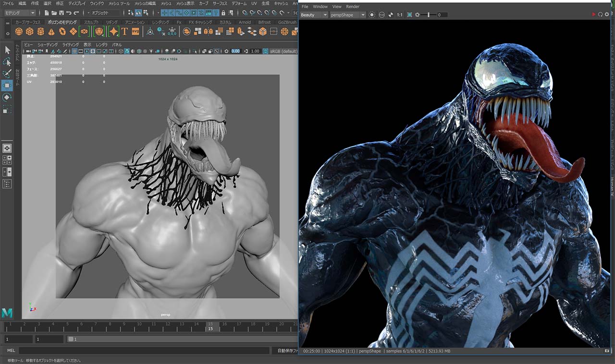
Task: Click the Save scene disk icon
Action: pos(61,12)
